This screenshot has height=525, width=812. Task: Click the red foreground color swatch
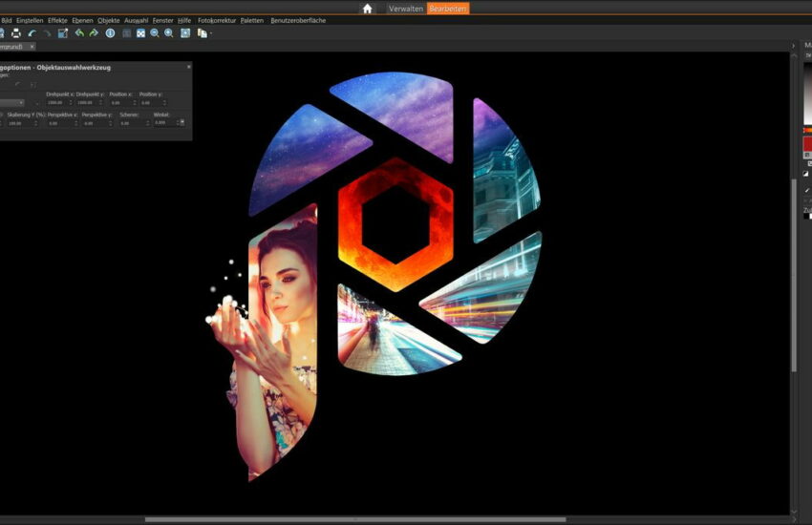point(807,144)
